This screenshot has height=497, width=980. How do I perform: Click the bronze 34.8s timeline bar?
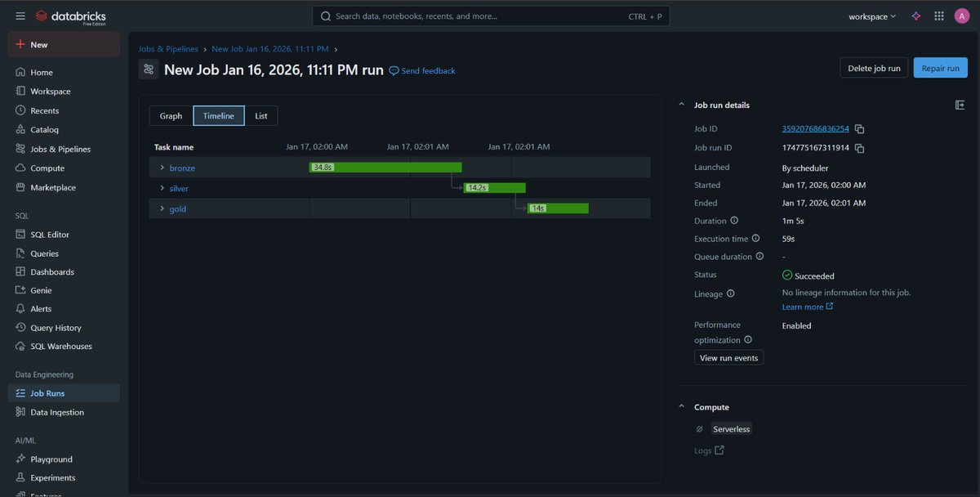[385, 168]
